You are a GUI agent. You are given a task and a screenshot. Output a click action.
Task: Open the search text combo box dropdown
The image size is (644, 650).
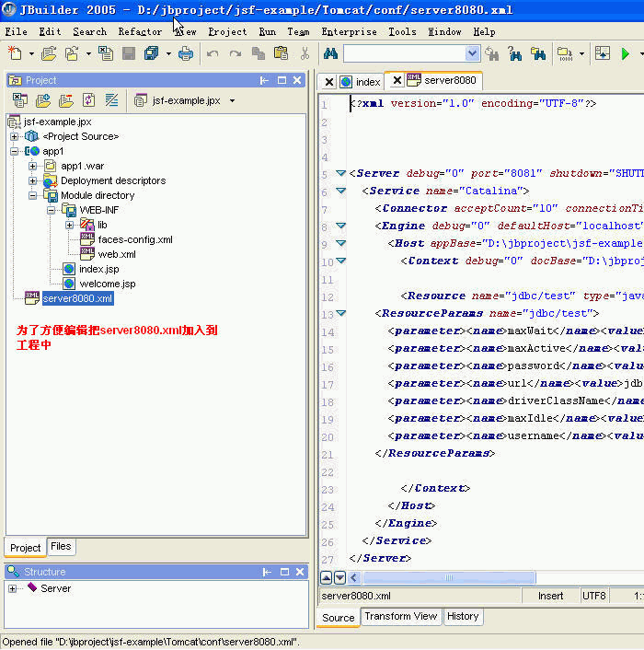(472, 53)
